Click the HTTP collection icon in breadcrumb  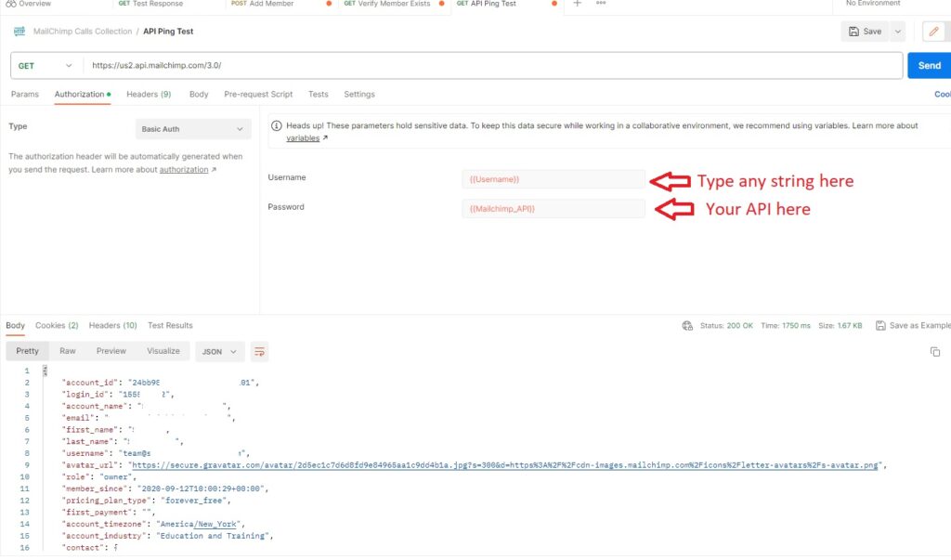[x=20, y=31]
